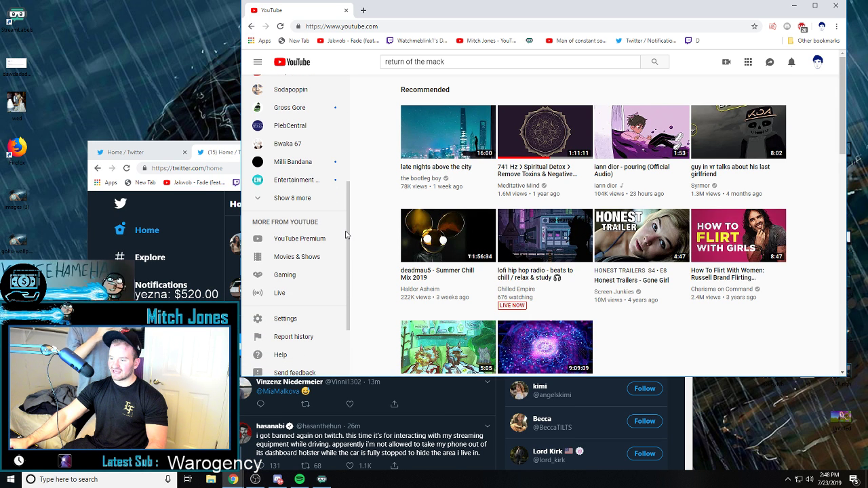This screenshot has width=868, height=488.
Task: Open the Send feedback link
Action: pyautogui.click(x=295, y=372)
